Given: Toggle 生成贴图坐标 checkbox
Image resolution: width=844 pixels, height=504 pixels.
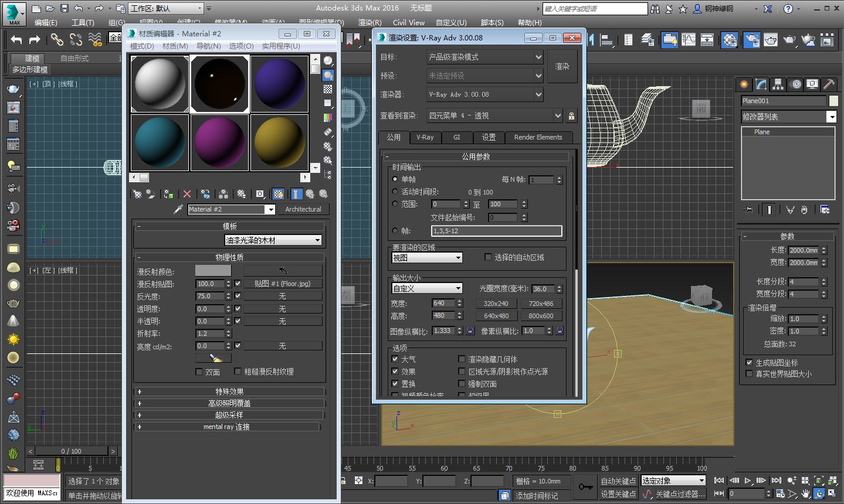Looking at the screenshot, I should [x=749, y=362].
